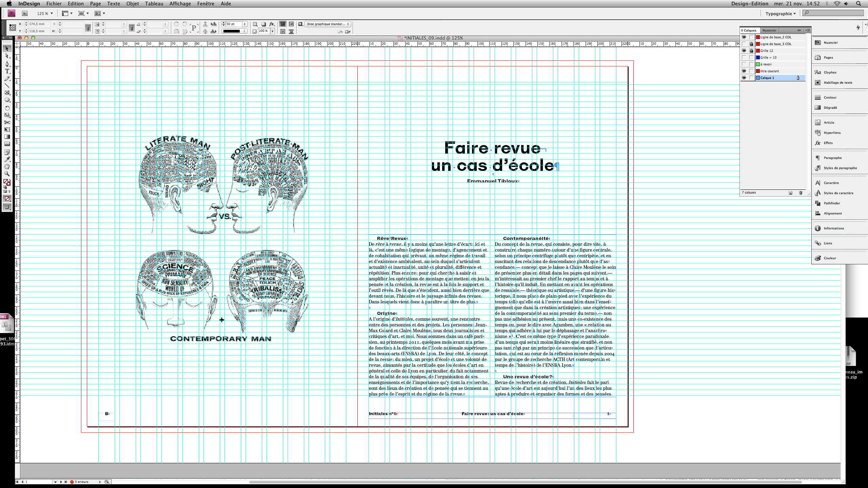The height and width of the screenshot is (488, 868).
Task: Open the Pages panel
Action: 828,57
